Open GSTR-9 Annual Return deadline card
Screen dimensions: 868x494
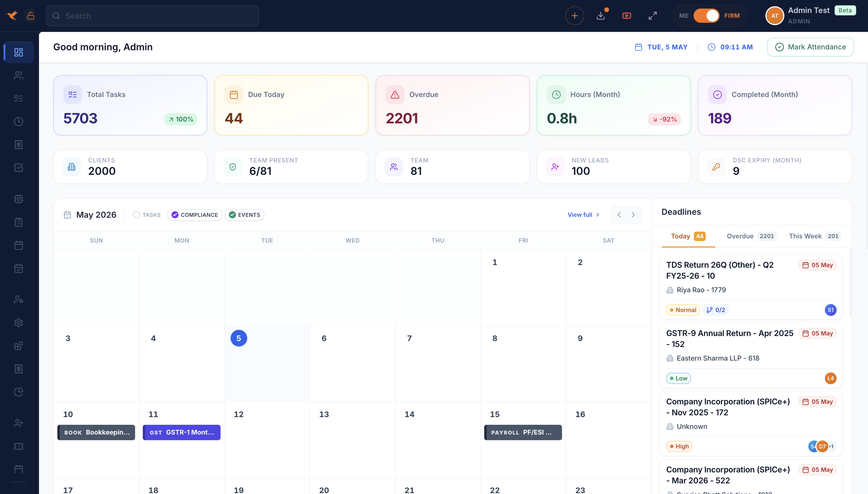click(x=751, y=355)
